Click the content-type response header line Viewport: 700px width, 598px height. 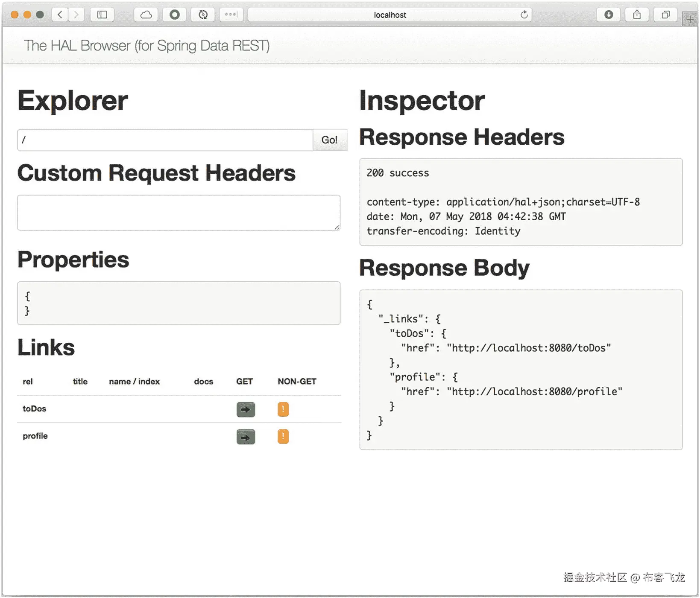(x=503, y=202)
